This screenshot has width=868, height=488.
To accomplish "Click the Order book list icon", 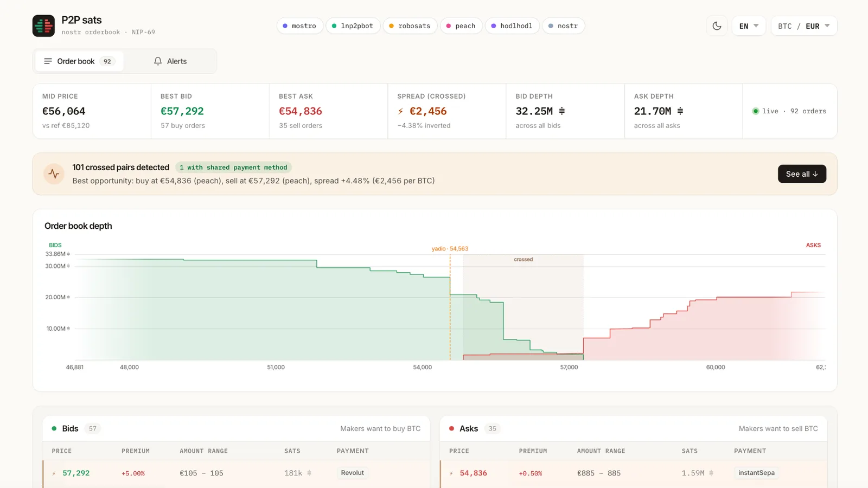I will click(48, 61).
